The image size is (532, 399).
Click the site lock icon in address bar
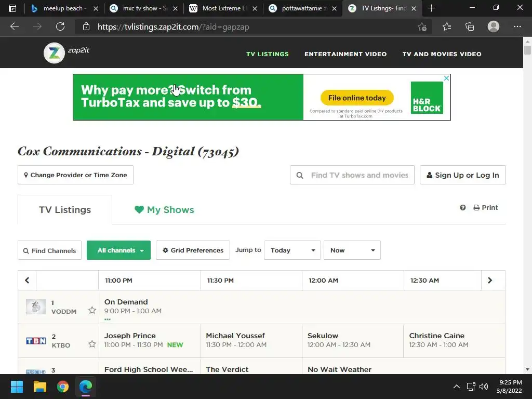[86, 26]
